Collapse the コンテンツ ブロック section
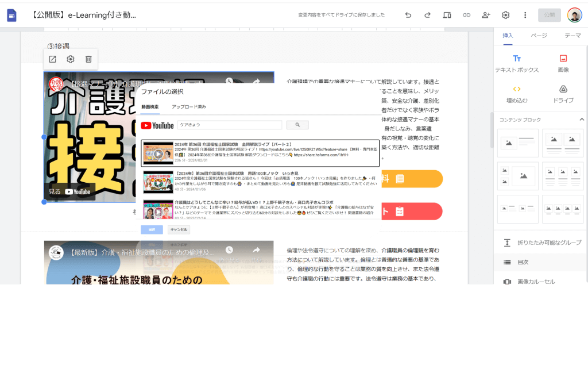 point(581,120)
